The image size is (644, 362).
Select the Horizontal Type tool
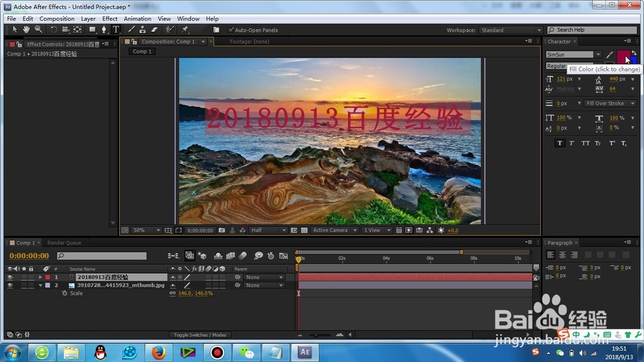pos(116,30)
